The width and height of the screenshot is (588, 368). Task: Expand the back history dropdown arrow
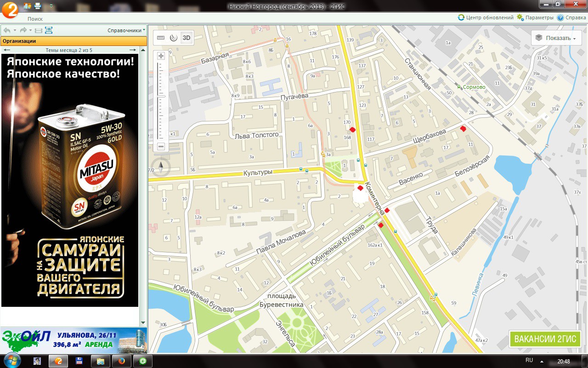14,30
